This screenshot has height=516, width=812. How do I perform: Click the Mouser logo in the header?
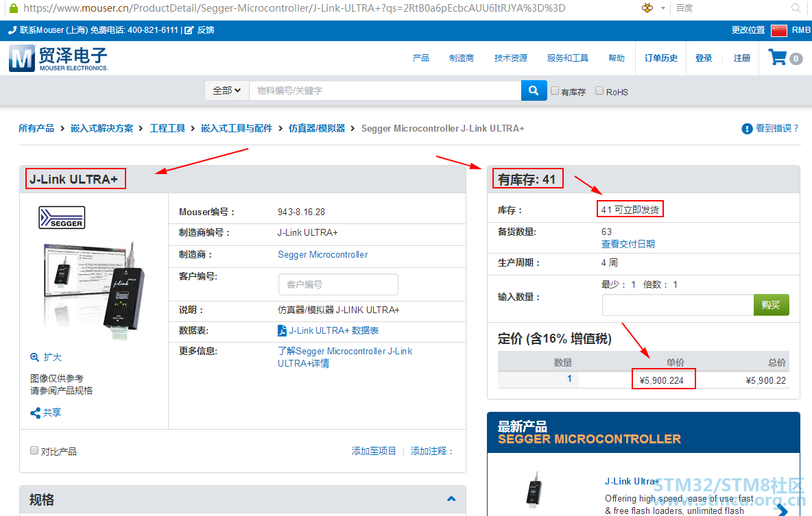[x=58, y=58]
